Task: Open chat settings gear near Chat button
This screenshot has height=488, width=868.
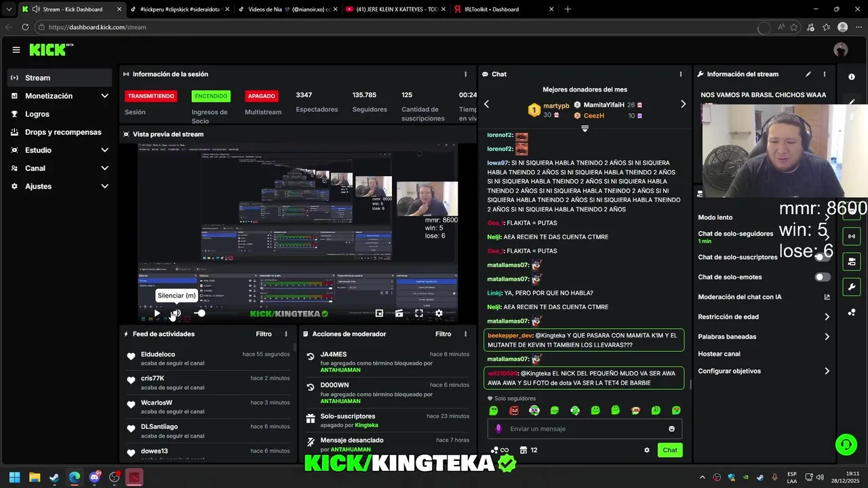Action: pos(647,450)
